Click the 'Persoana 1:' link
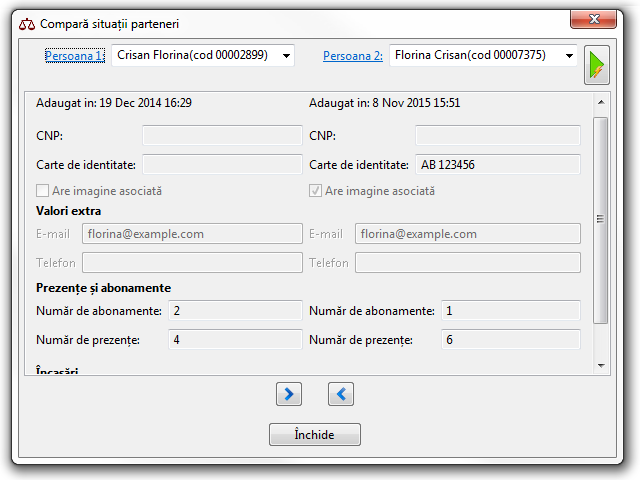The height and width of the screenshot is (480, 640). [74, 56]
